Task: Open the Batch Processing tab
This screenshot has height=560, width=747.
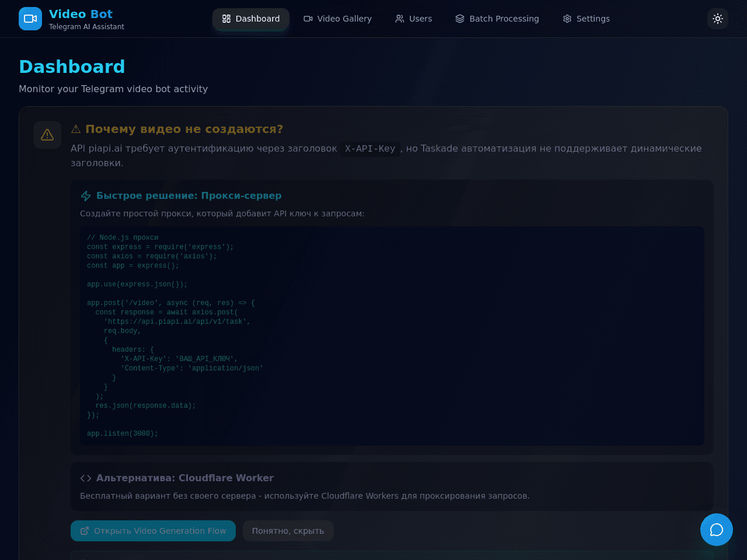Action: pyautogui.click(x=497, y=19)
